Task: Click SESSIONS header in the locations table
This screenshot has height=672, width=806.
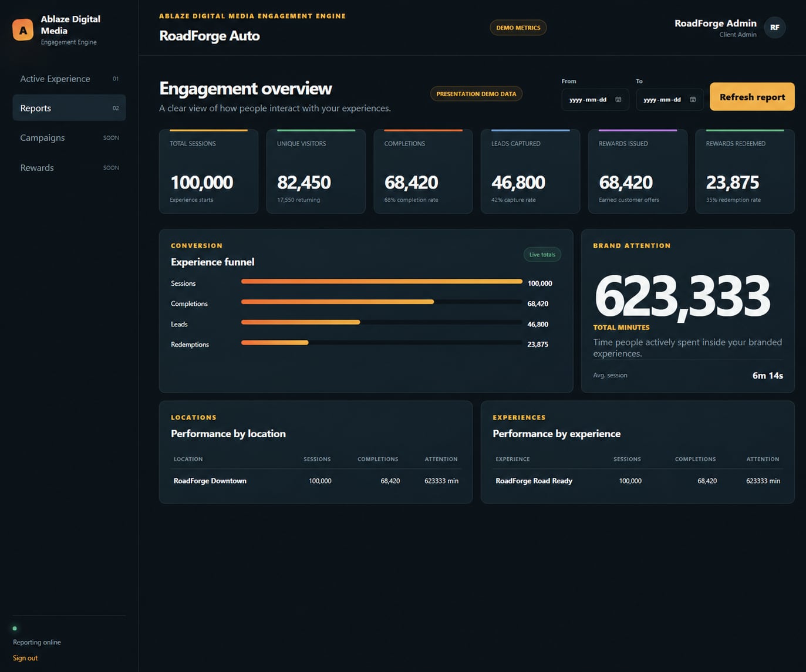Action: pyautogui.click(x=317, y=459)
